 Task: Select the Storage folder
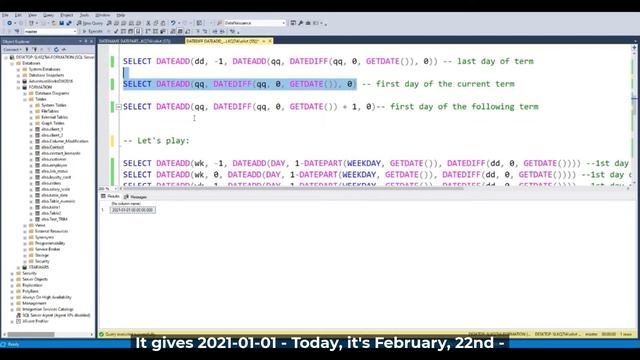(x=42, y=256)
